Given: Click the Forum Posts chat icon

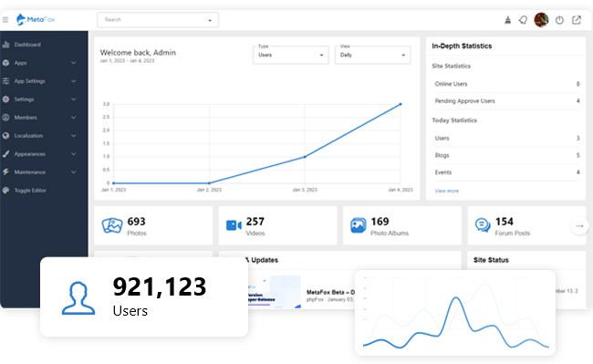Looking at the screenshot, I should coord(483,225).
